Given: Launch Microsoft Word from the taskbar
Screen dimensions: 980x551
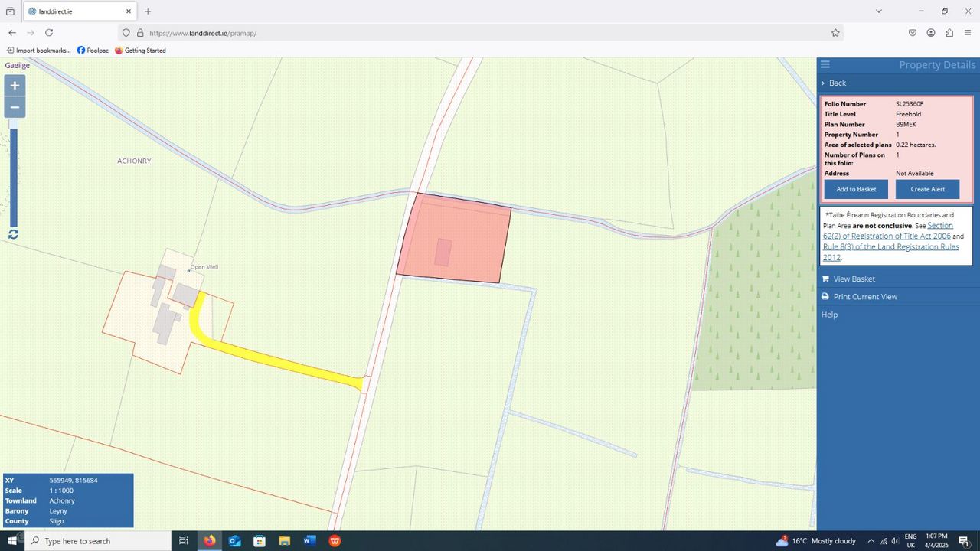Looking at the screenshot, I should tap(309, 541).
